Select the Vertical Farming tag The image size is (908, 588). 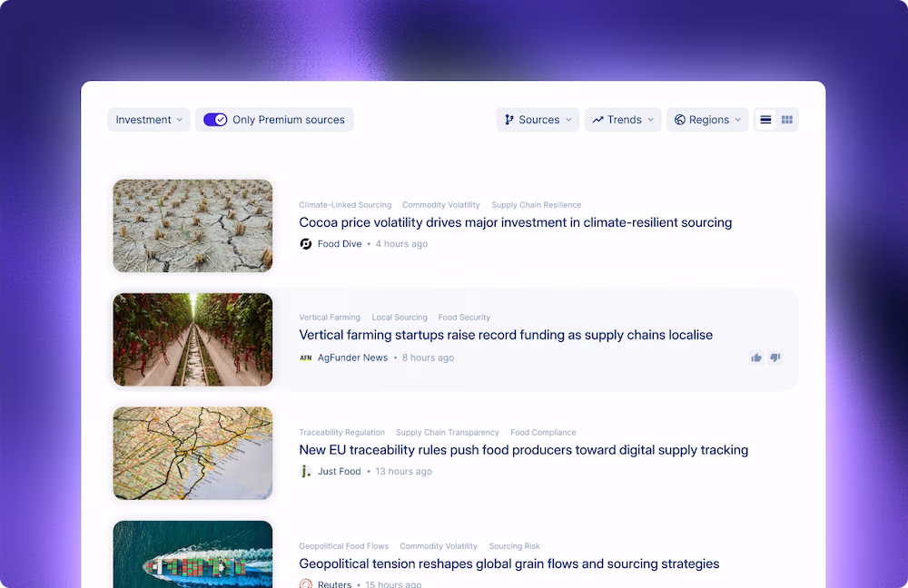(x=330, y=318)
